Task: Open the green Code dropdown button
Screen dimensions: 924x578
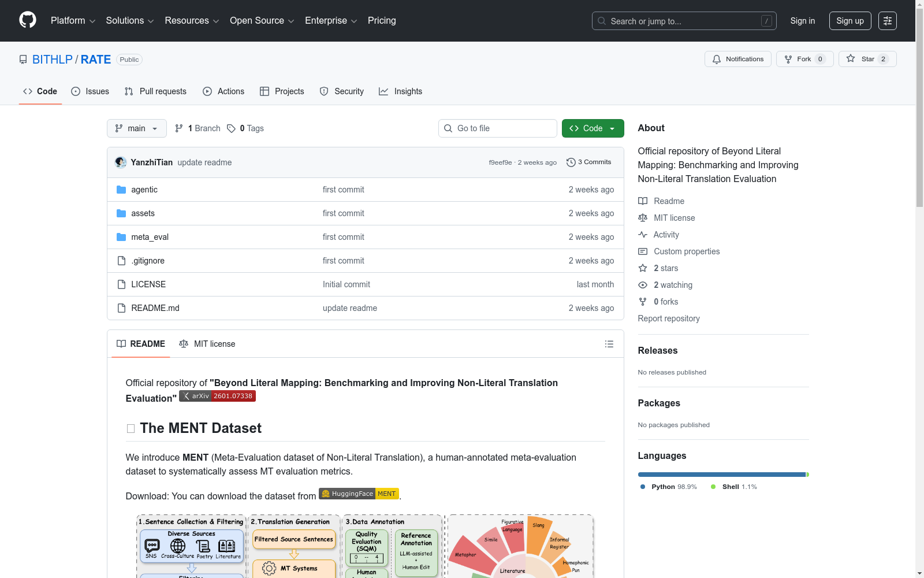Action: point(593,128)
